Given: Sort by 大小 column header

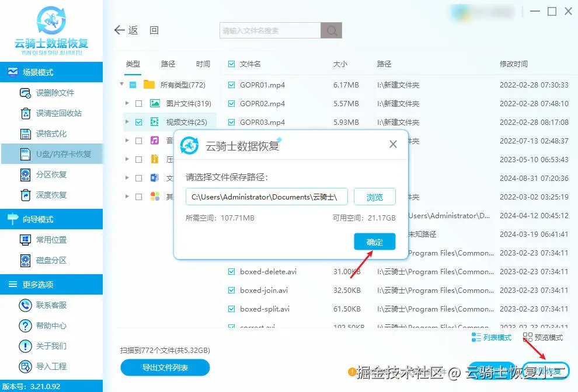Looking at the screenshot, I should (340, 64).
